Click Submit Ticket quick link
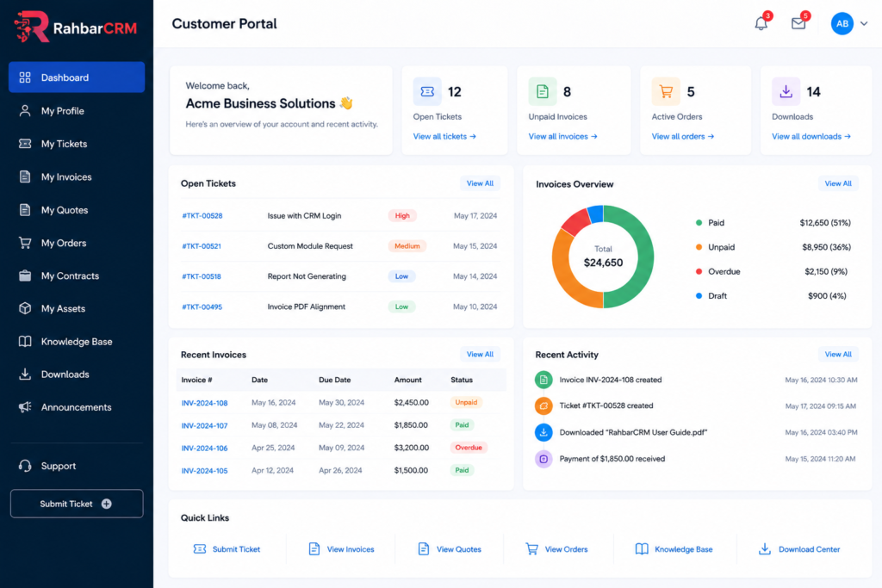The width and height of the screenshot is (882, 588). (x=227, y=549)
